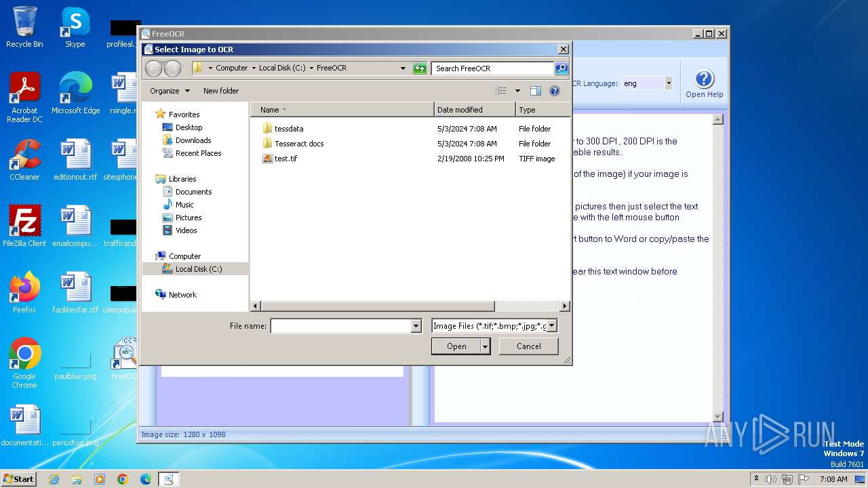Expand the views dropdown arrow
This screenshot has height=488, width=868.
(517, 91)
